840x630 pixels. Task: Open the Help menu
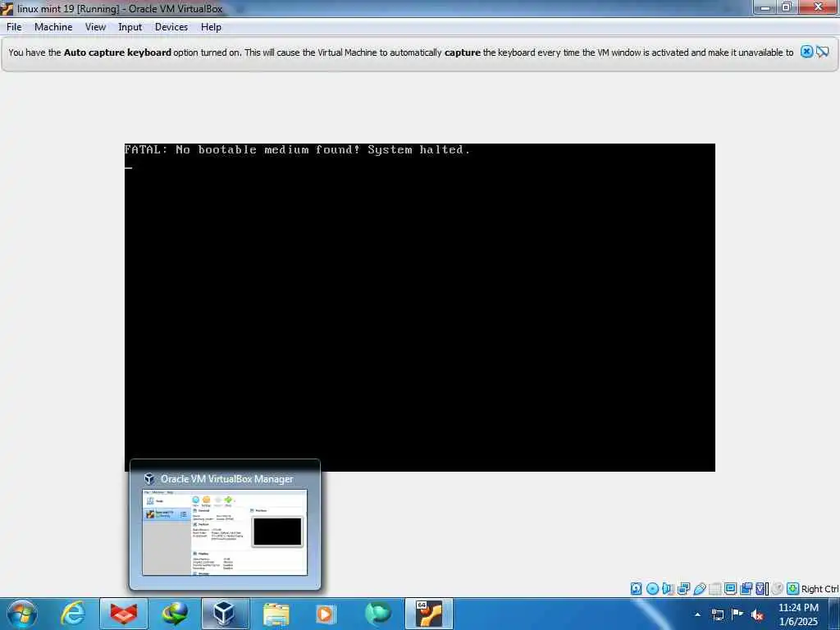211,27
